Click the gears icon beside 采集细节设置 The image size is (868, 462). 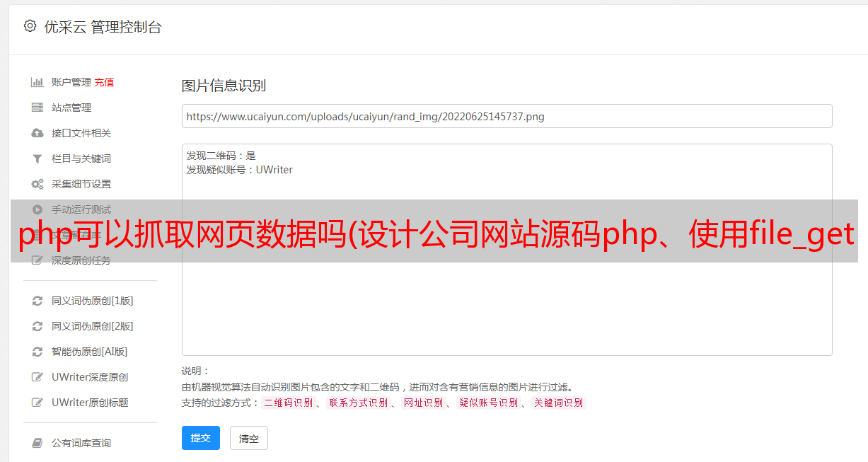(x=37, y=184)
